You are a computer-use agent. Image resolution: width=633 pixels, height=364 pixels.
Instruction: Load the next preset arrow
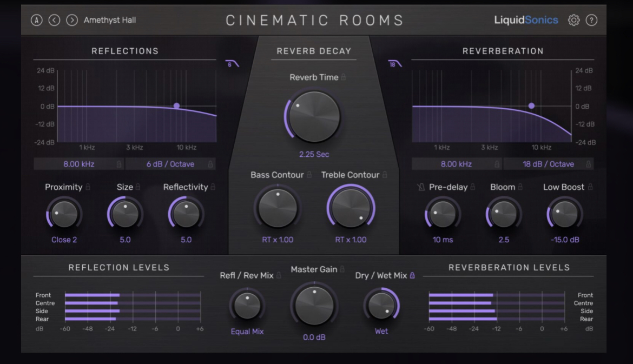click(72, 20)
